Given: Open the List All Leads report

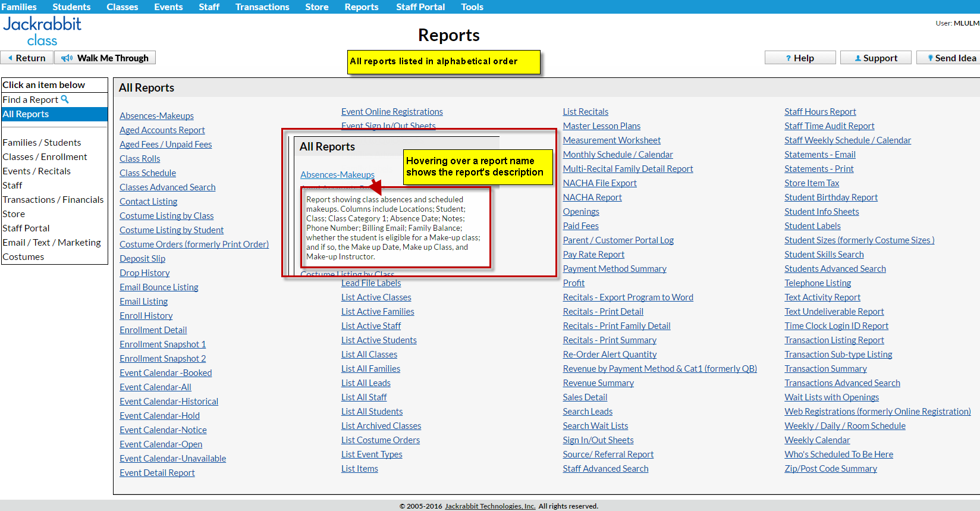Looking at the screenshot, I should pyautogui.click(x=366, y=383).
